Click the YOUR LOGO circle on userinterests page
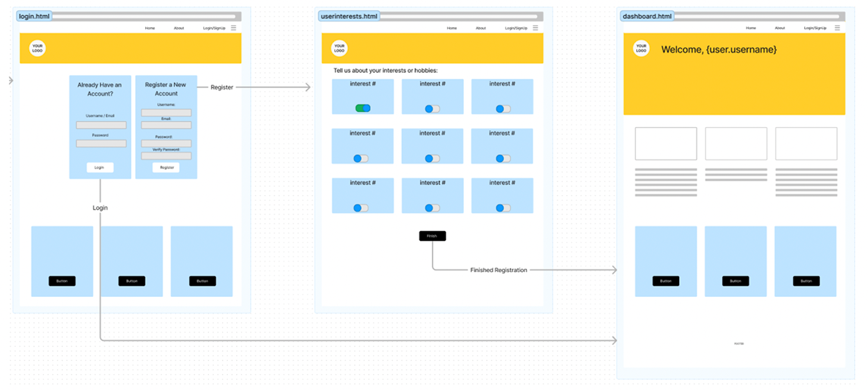This screenshot has width=868, height=390. click(x=339, y=49)
